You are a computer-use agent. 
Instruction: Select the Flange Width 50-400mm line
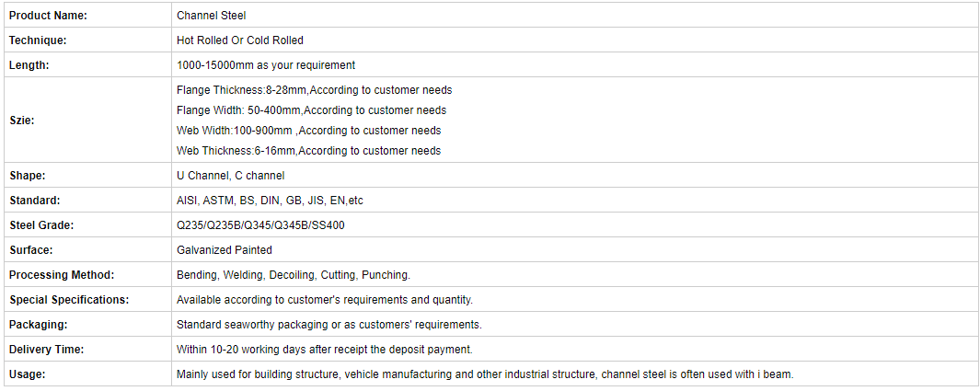312,109
